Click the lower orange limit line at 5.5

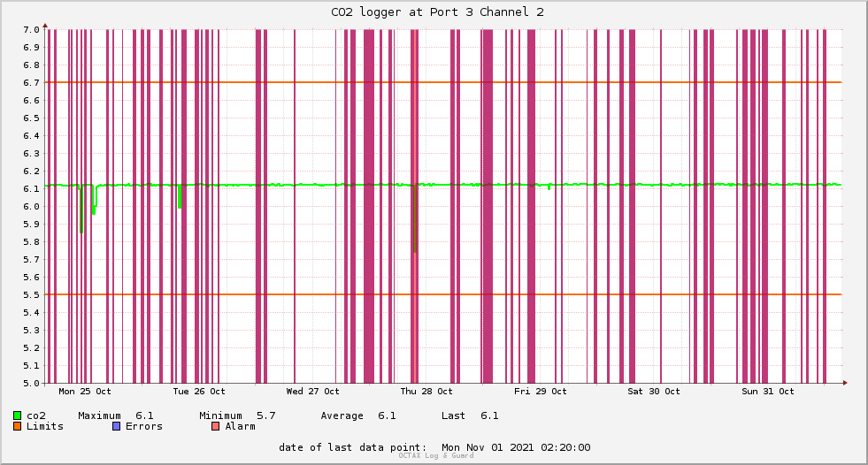click(443, 294)
